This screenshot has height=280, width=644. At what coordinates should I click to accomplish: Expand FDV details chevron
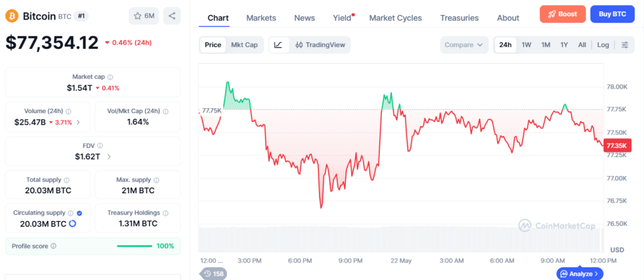click(109, 157)
